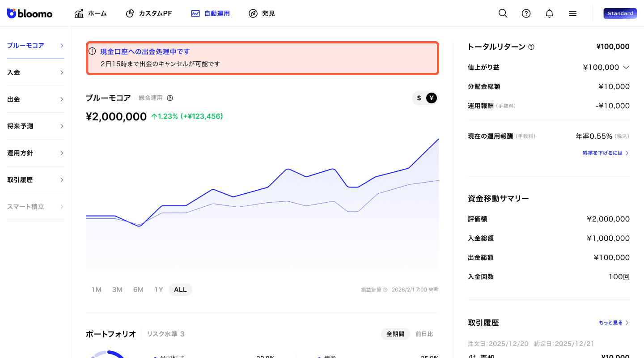
Task: Click the 出金総額 ¥100,000 value
Action: [612, 258]
